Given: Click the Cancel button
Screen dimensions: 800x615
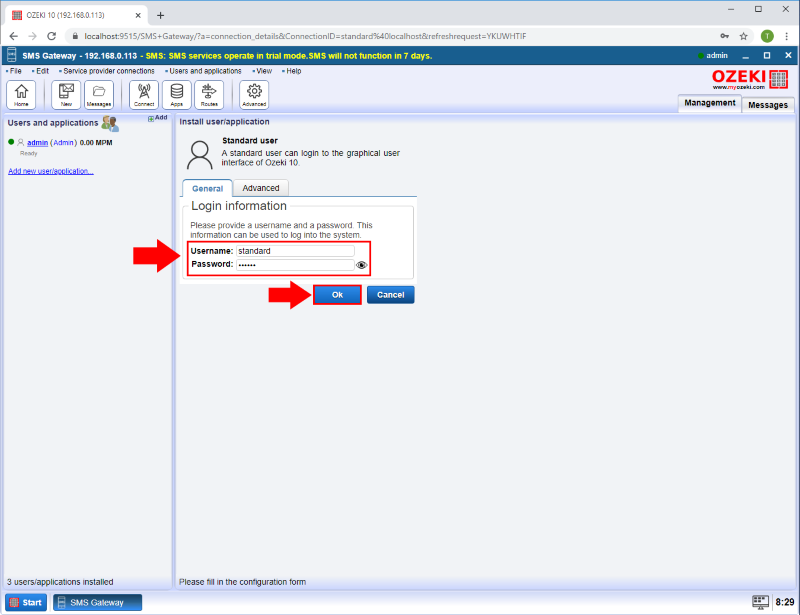Looking at the screenshot, I should pyautogui.click(x=390, y=294).
